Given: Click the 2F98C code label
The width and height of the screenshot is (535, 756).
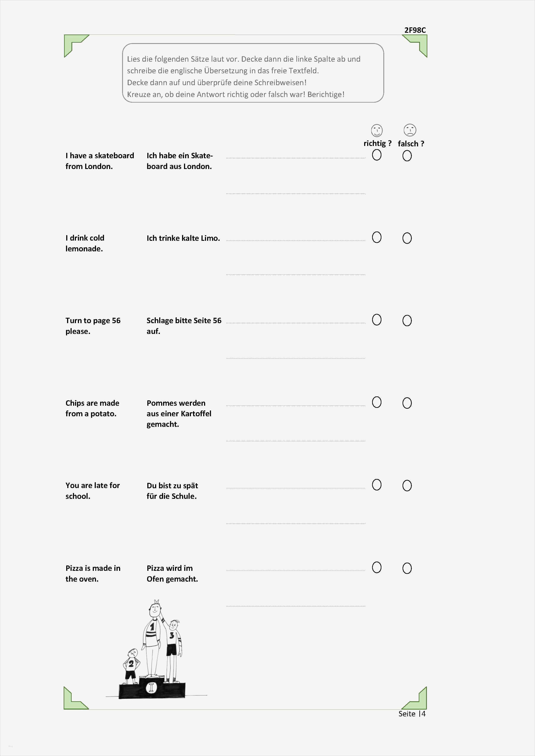Looking at the screenshot, I should [415, 30].
